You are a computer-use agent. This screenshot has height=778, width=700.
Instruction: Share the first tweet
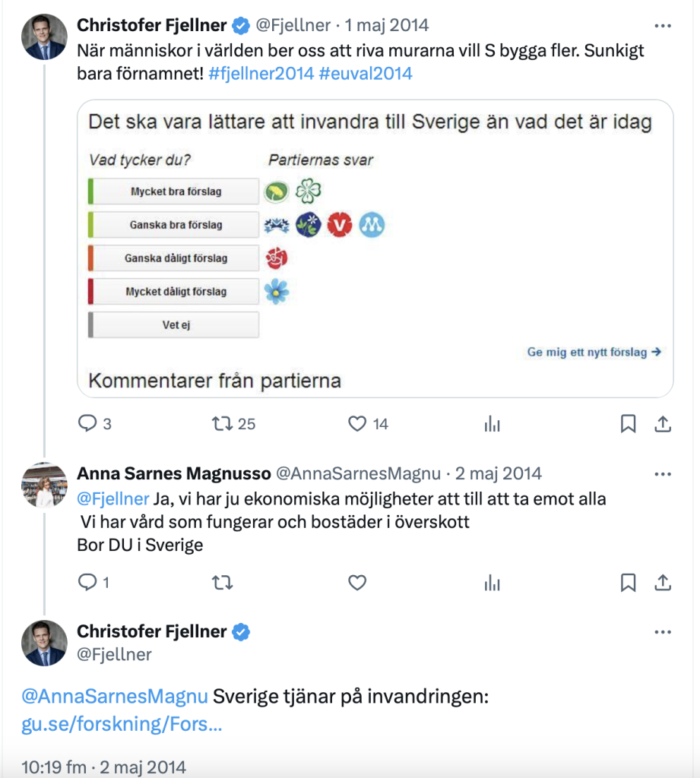(663, 423)
